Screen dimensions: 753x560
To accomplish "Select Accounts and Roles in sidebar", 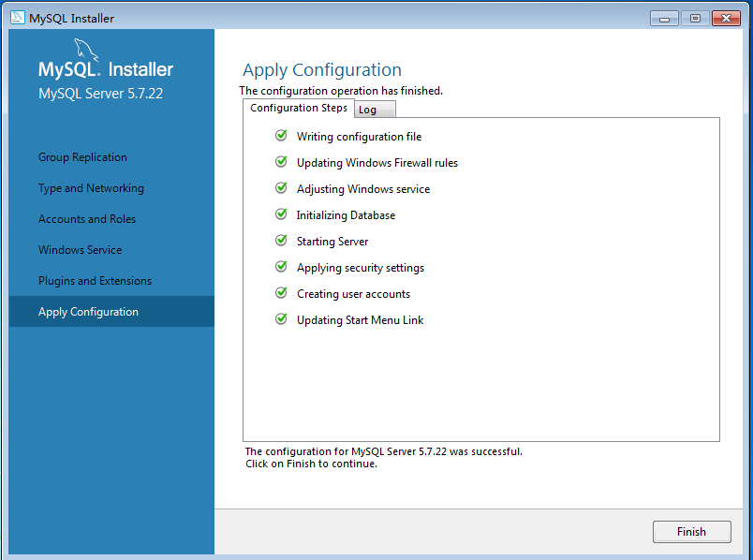I will pyautogui.click(x=87, y=219).
